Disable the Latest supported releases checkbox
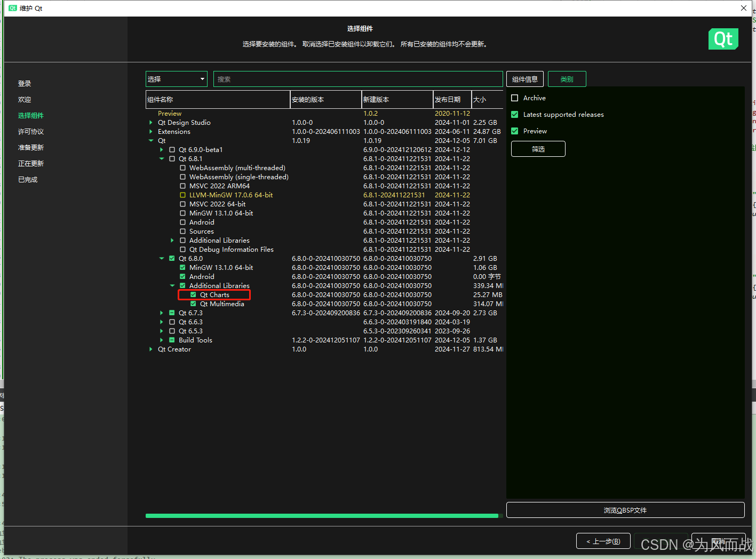The height and width of the screenshot is (559, 756). (514, 114)
